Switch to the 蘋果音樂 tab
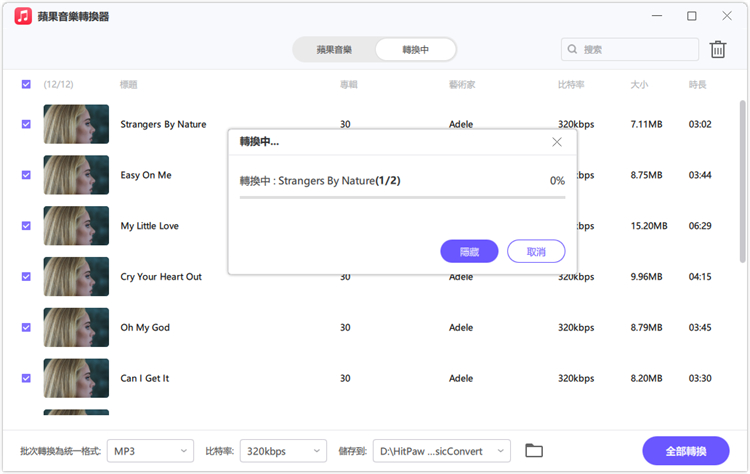The width and height of the screenshot is (750, 474). point(334,50)
